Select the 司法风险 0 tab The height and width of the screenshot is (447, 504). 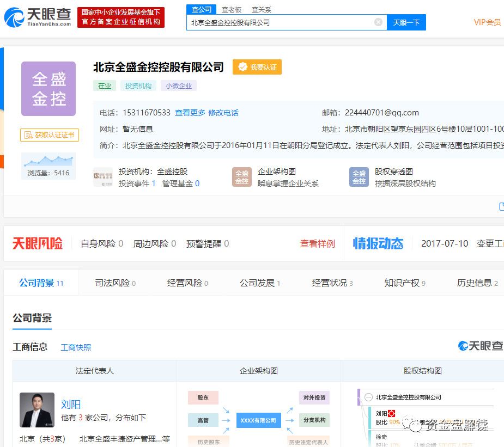[115, 283]
